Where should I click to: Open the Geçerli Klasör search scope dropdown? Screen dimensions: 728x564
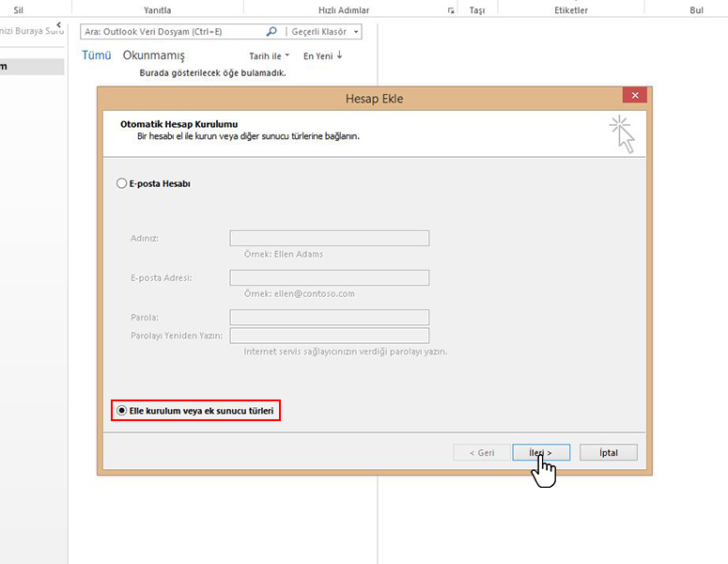tap(325, 31)
